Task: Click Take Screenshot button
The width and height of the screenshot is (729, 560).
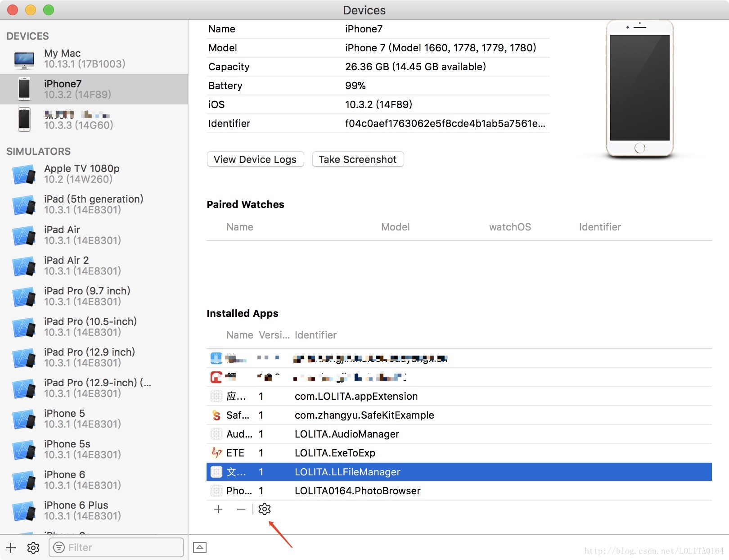Action: click(x=358, y=159)
